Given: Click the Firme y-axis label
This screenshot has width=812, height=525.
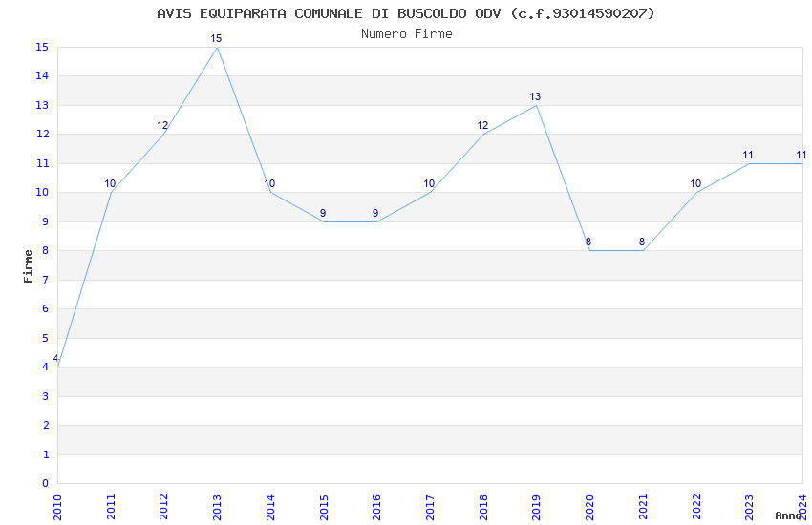Looking at the screenshot, I should click(x=28, y=266).
